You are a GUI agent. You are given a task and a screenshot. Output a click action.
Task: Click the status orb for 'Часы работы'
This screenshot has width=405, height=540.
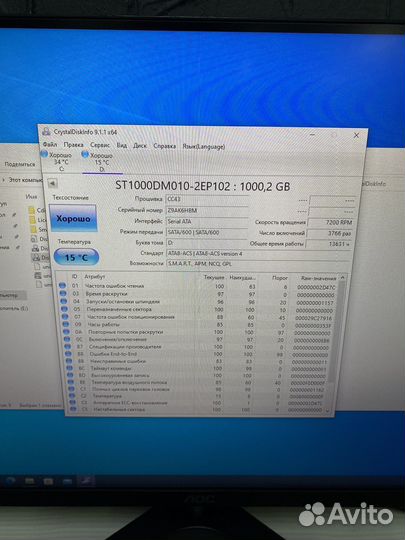coord(66,324)
